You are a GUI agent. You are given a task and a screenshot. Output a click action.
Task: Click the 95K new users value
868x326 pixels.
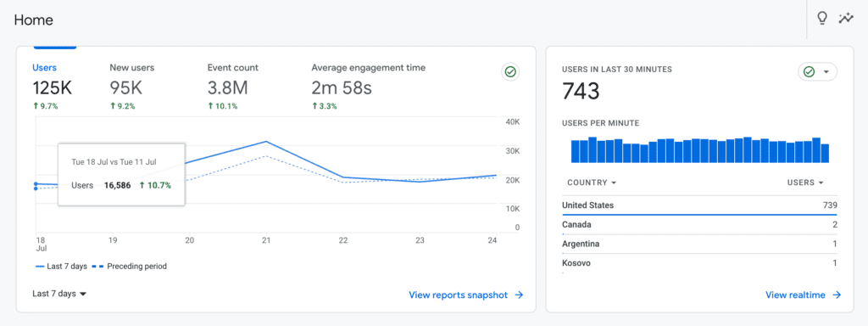[126, 87]
